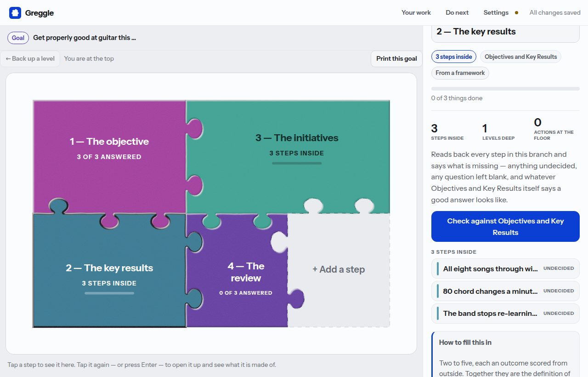588x377 pixels.
Task: Click the '3 steps inside' tag
Action: tap(454, 57)
